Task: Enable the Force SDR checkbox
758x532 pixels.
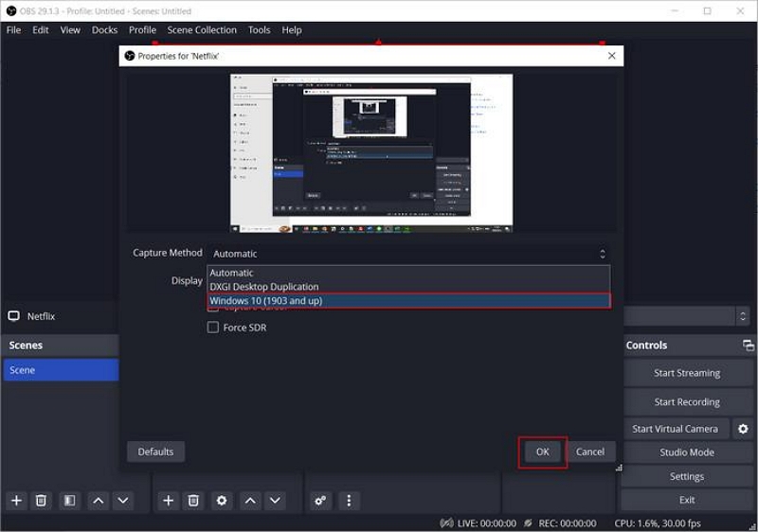Action: tap(213, 328)
